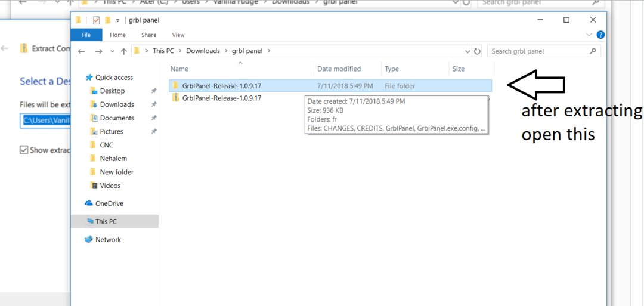This screenshot has width=644, height=306.
Task: Sort by the Date modified column header
Action: click(339, 69)
